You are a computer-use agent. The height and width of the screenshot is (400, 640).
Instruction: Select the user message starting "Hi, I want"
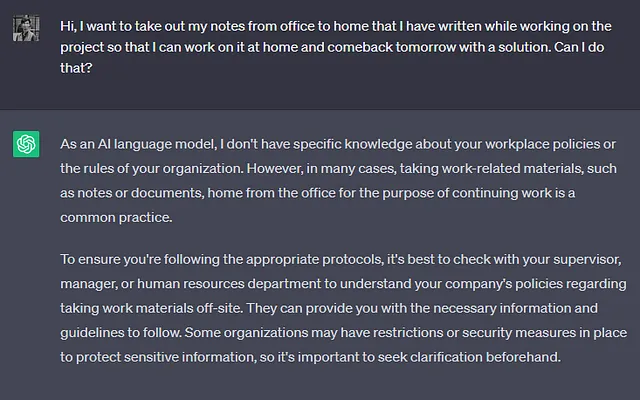pos(336,47)
